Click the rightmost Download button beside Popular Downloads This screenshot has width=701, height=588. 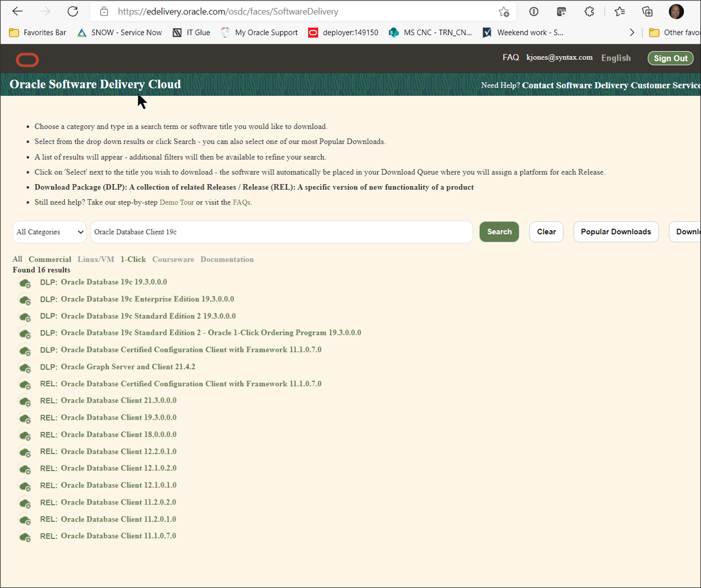[x=686, y=232]
